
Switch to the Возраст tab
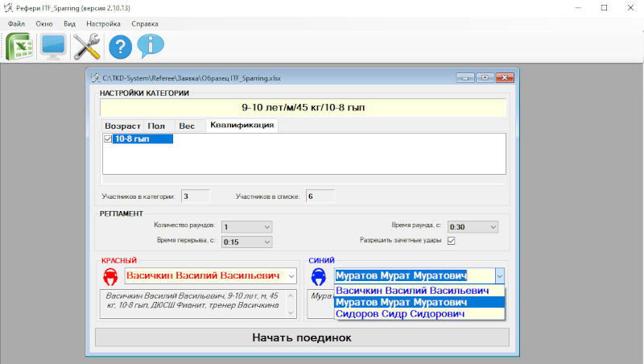click(x=122, y=126)
